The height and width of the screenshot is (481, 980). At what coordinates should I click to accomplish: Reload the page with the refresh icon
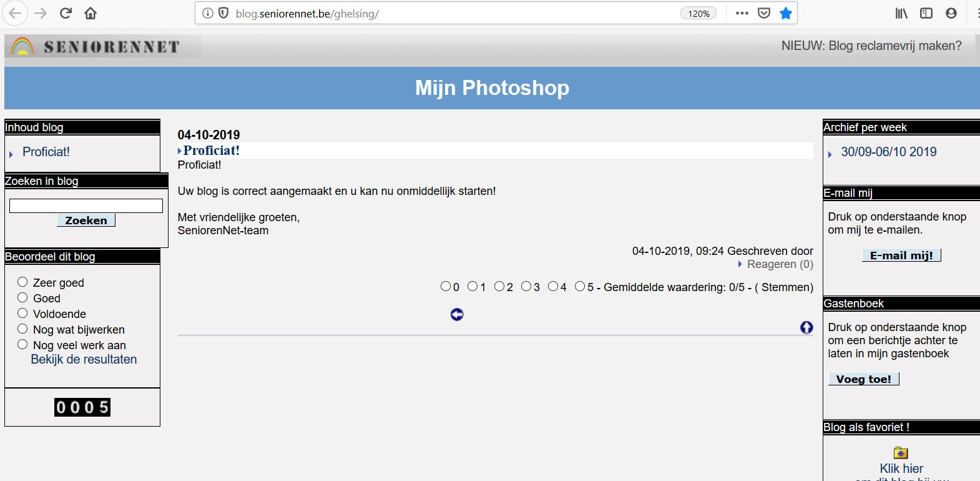[66, 13]
